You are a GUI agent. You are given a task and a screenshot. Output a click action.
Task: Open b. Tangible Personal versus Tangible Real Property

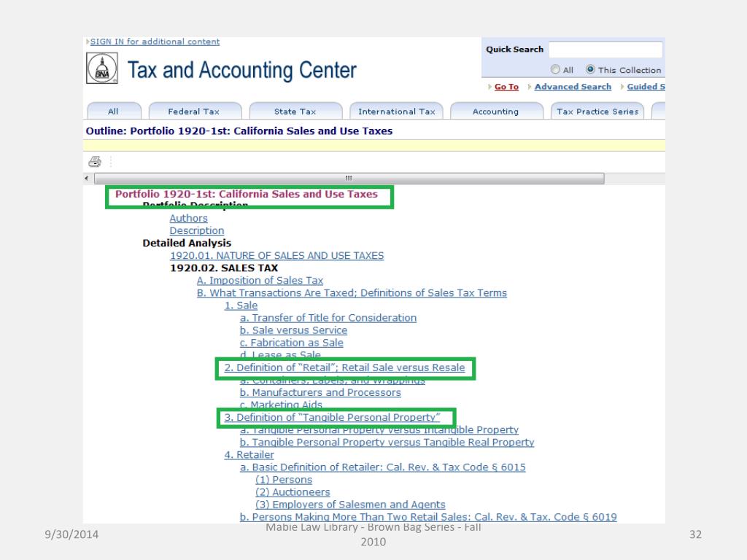click(x=387, y=443)
